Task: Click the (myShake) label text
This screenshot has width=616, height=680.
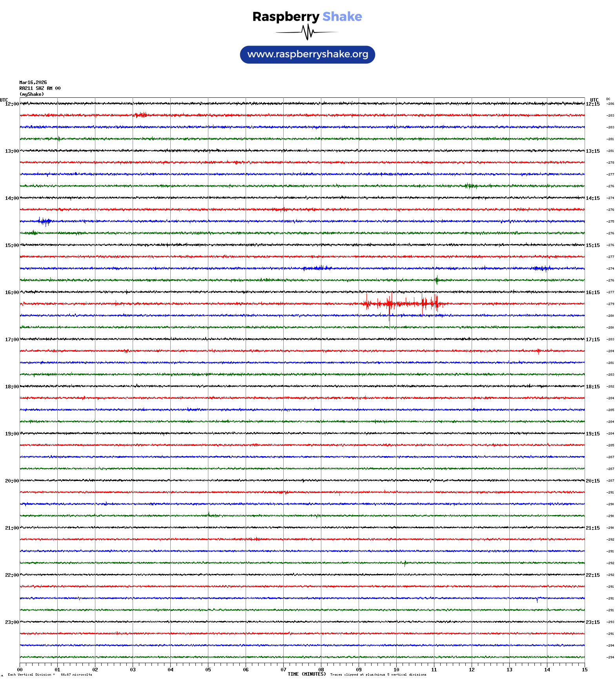Action: coord(32,94)
